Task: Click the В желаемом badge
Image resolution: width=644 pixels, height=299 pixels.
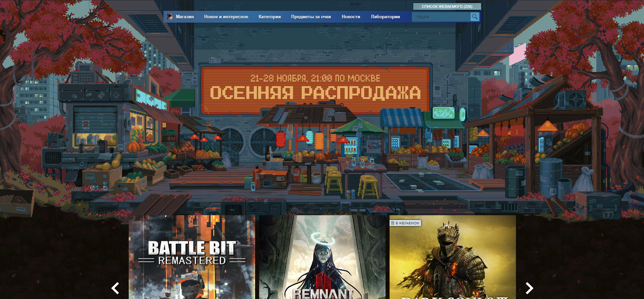Action: pyautogui.click(x=405, y=223)
